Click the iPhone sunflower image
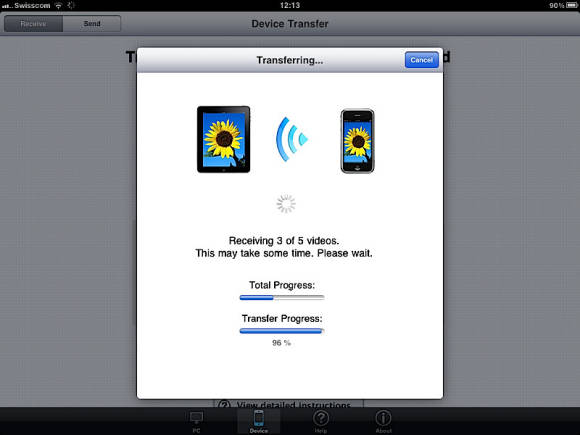Screen dimensions: 580x435 coord(357,141)
